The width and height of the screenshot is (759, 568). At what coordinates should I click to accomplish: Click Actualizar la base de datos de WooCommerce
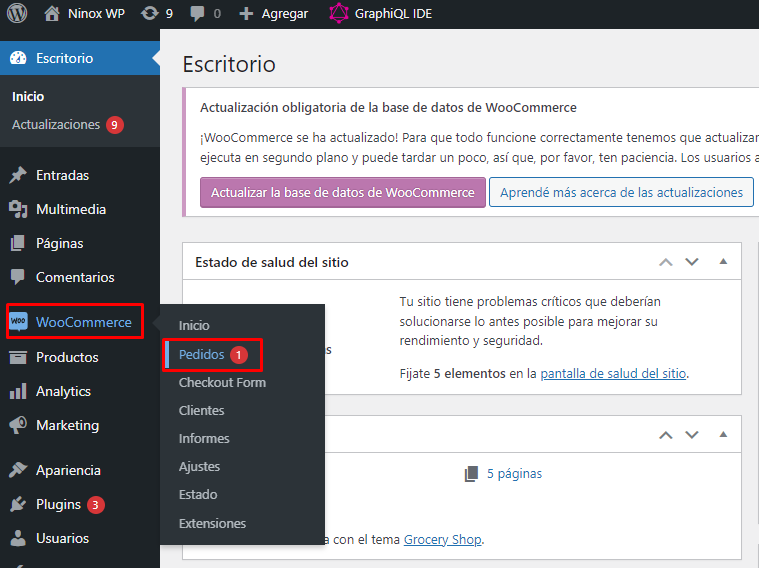(x=343, y=192)
